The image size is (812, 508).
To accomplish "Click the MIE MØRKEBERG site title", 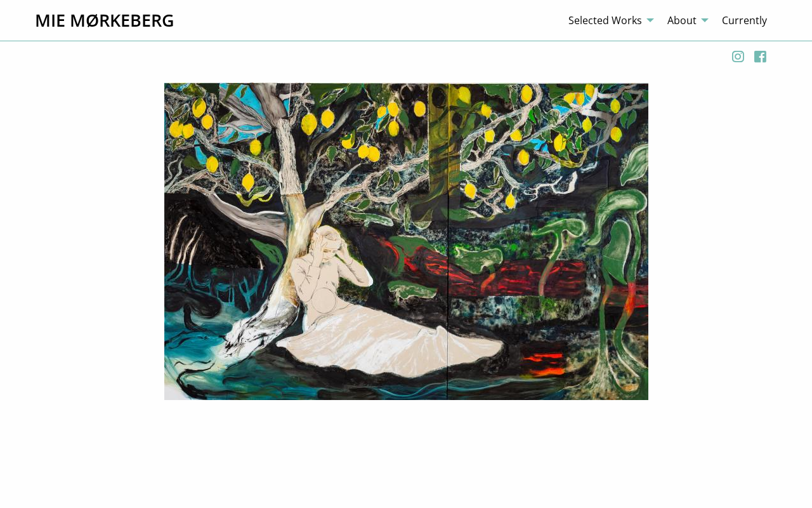I will tap(104, 20).
